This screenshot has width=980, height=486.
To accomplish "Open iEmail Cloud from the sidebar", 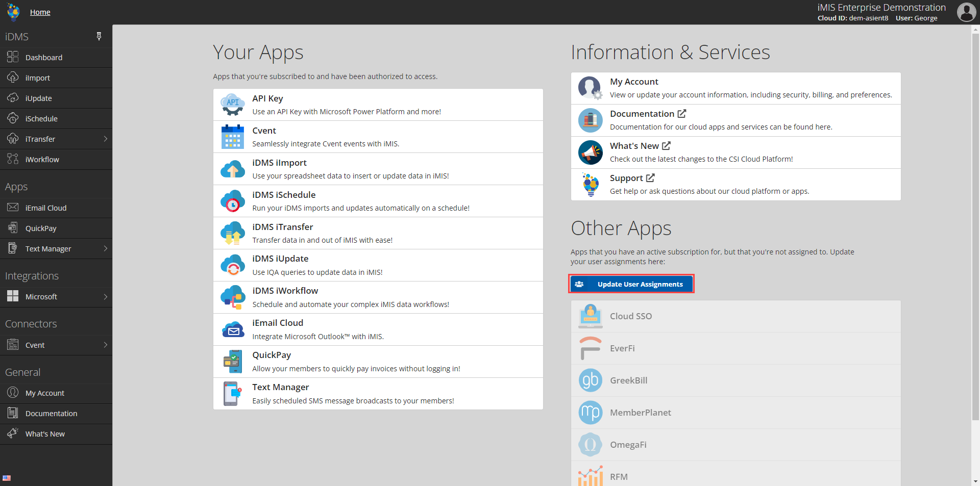I will tap(46, 208).
